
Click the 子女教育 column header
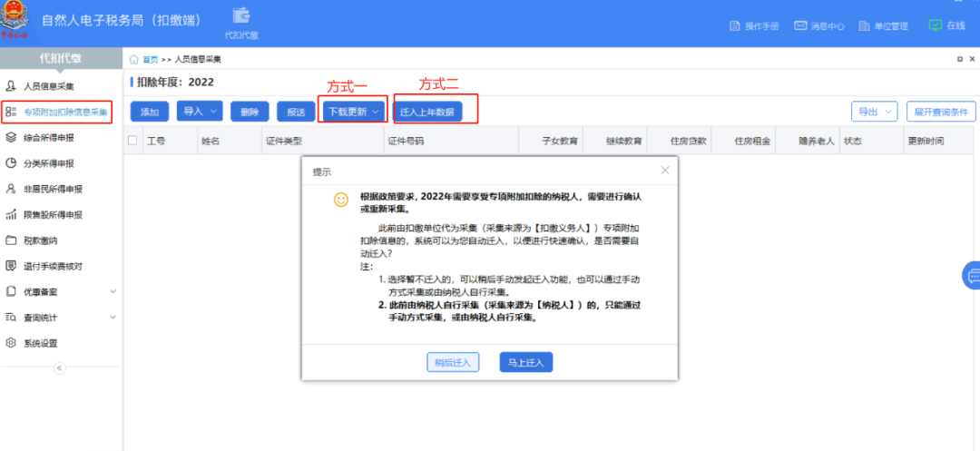point(552,142)
